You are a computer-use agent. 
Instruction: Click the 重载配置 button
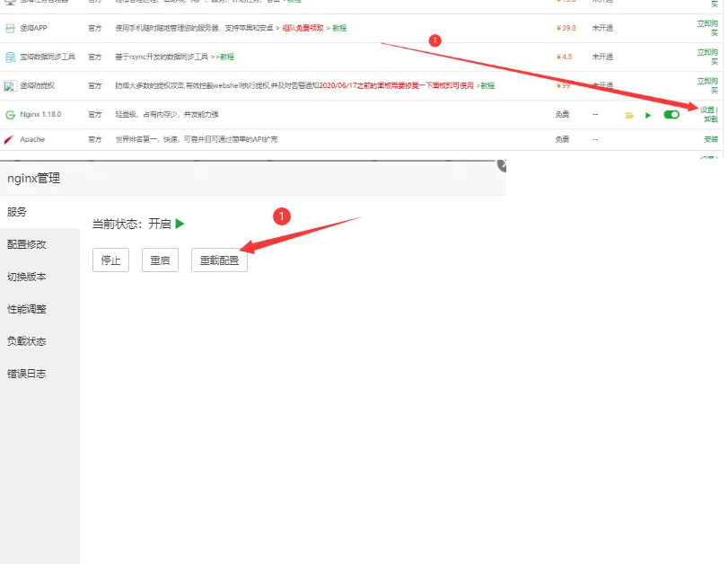pyautogui.click(x=219, y=260)
